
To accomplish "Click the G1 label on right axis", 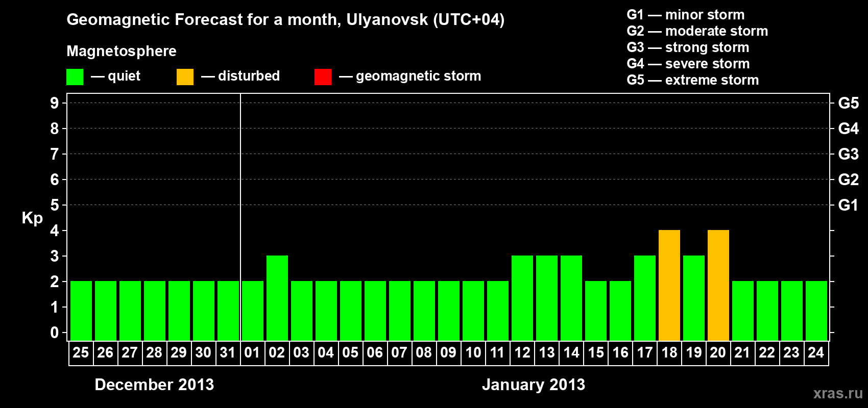I will (849, 205).
